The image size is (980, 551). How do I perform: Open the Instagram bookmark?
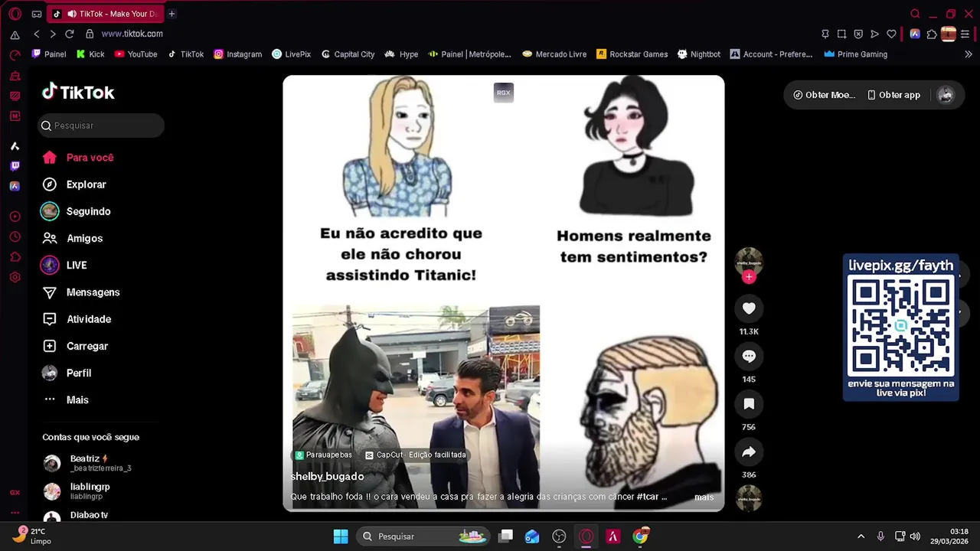coord(237,54)
